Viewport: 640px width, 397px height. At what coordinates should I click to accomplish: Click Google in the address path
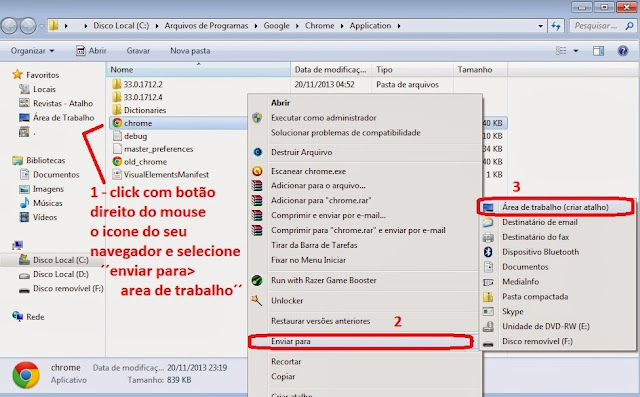276,26
